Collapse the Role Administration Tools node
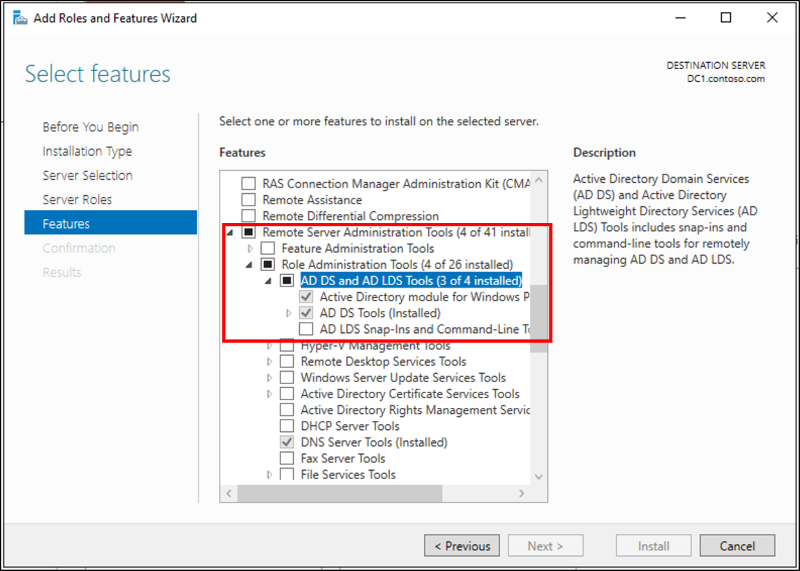 [249, 265]
